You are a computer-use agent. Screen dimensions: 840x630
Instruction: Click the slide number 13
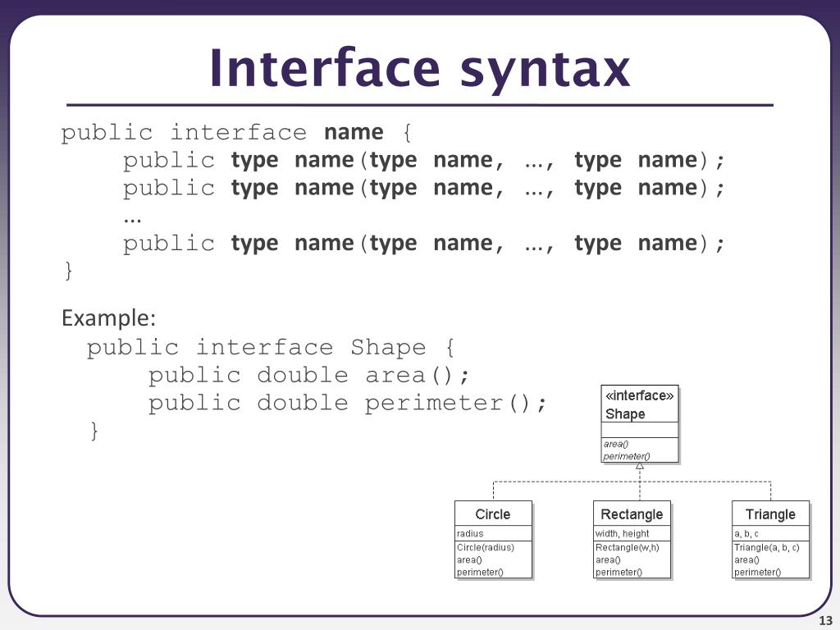point(825,621)
